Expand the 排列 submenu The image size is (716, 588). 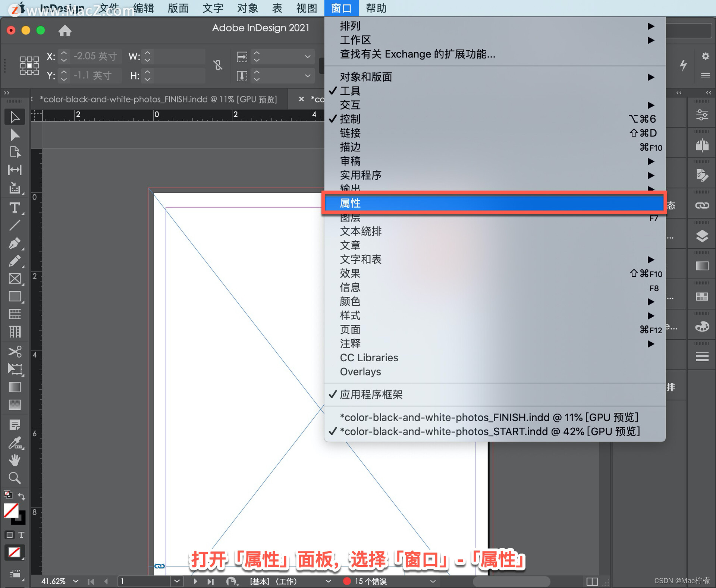tap(351, 25)
